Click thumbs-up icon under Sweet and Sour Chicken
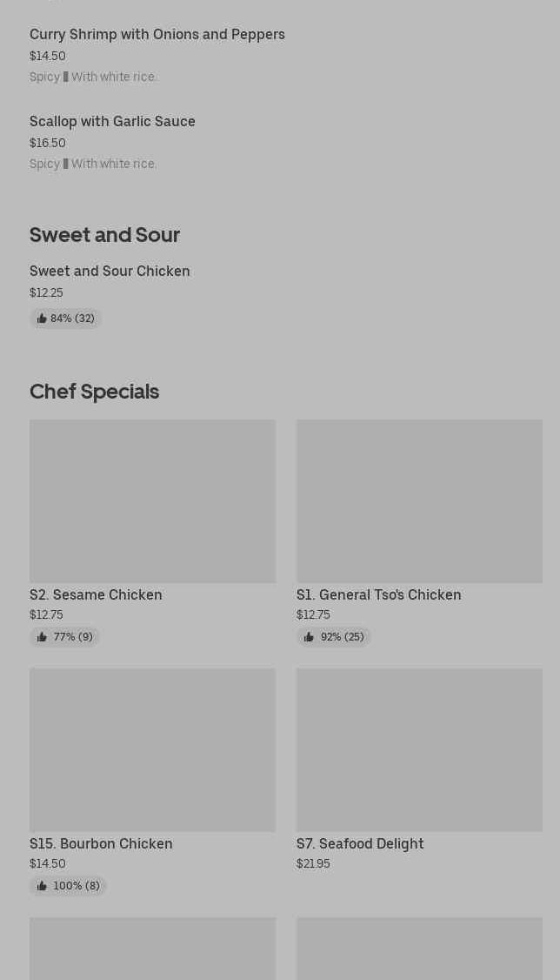This screenshot has height=980, width=560. pos(42,319)
